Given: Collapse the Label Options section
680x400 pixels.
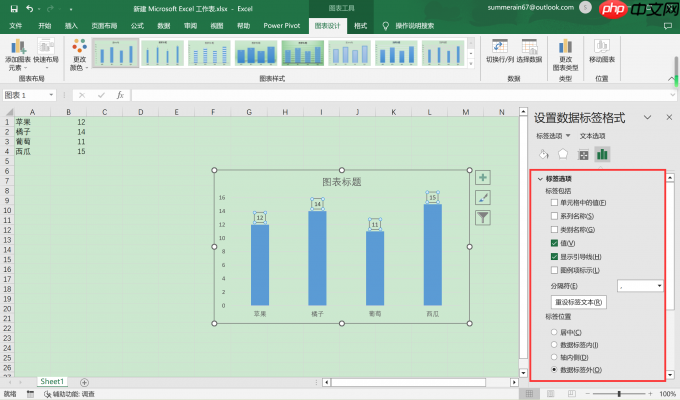Looking at the screenshot, I should click(x=540, y=179).
